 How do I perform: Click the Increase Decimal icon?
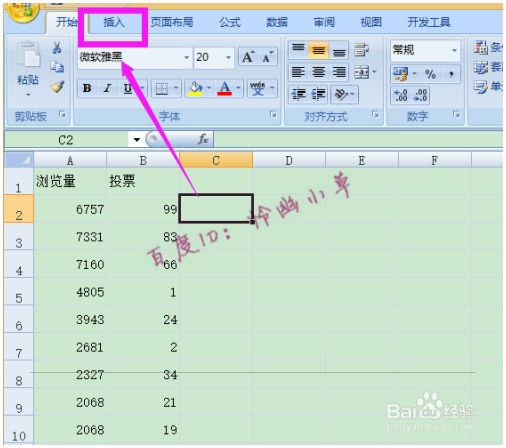click(400, 95)
